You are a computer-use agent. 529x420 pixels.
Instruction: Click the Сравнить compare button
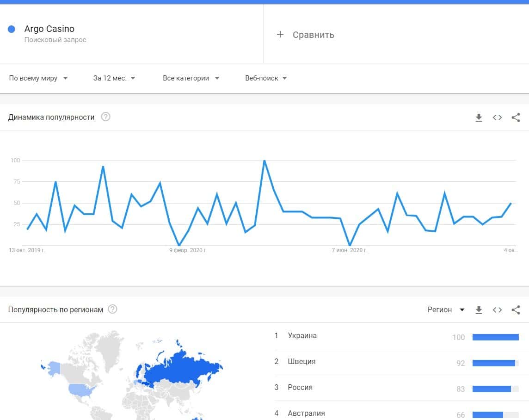point(313,35)
